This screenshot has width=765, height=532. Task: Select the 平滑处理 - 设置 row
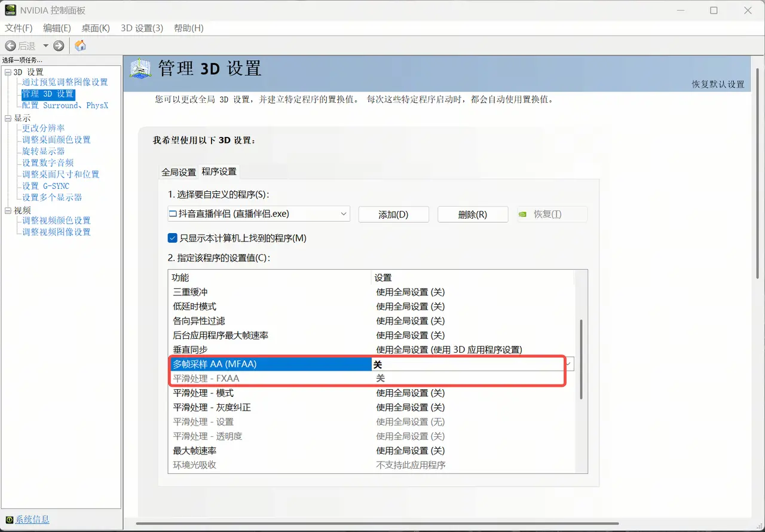[371, 421]
